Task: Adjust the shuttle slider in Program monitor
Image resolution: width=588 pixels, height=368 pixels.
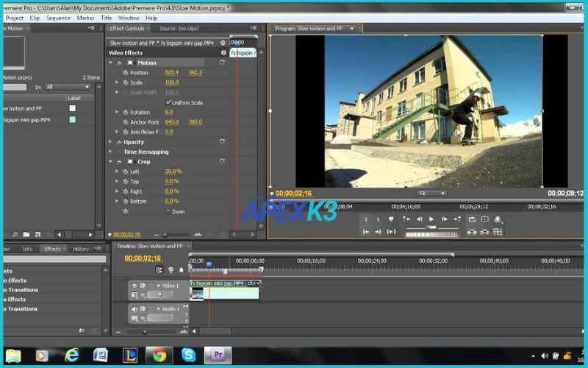Action: tap(432, 227)
